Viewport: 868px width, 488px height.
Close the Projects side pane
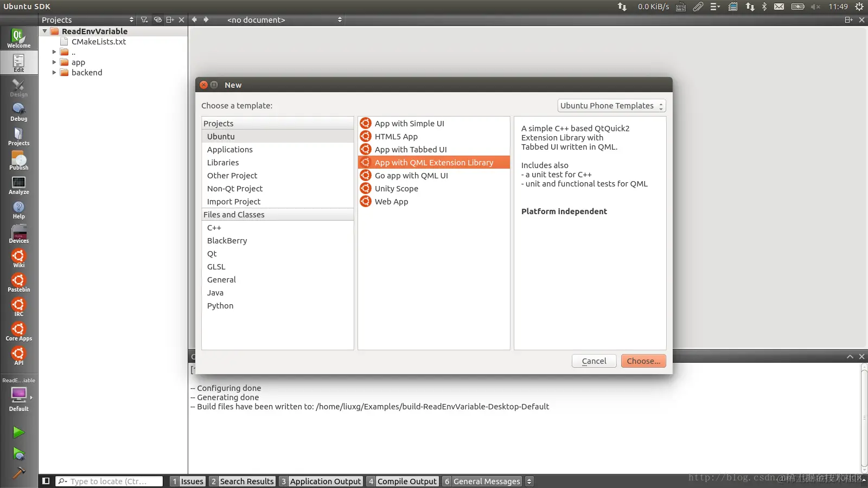point(182,20)
